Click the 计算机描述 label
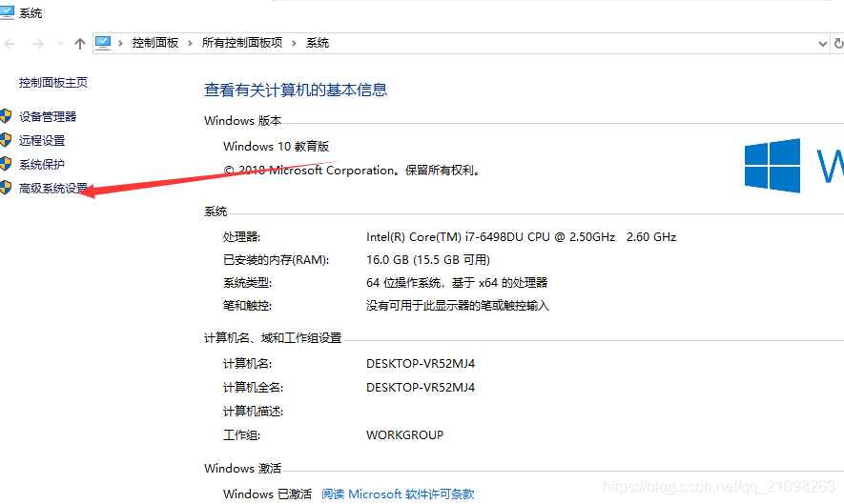This screenshot has width=844, height=504. [x=253, y=411]
